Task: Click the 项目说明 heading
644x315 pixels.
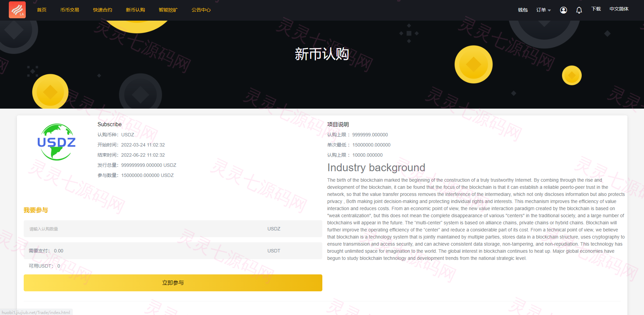Action: tap(338, 124)
